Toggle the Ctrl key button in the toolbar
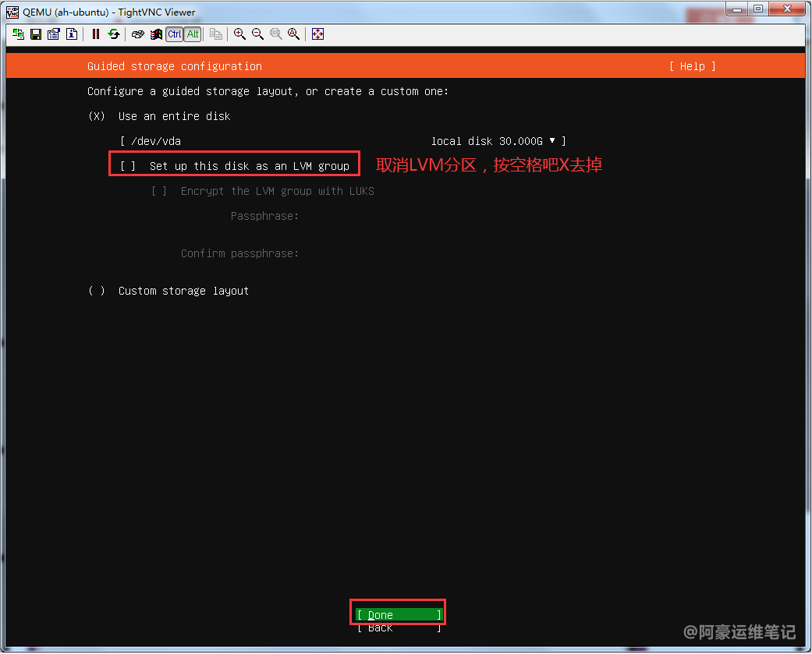Viewport: 812px width, 654px height. (174, 34)
